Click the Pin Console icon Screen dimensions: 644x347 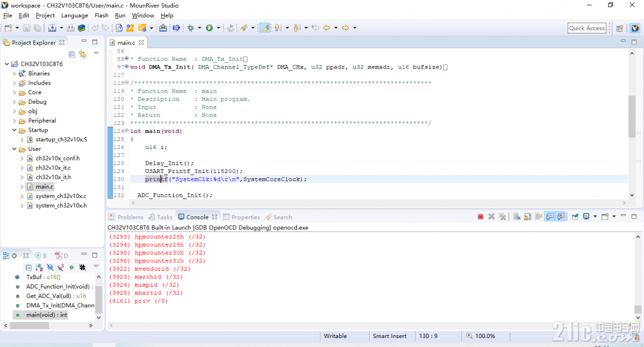pos(575,217)
